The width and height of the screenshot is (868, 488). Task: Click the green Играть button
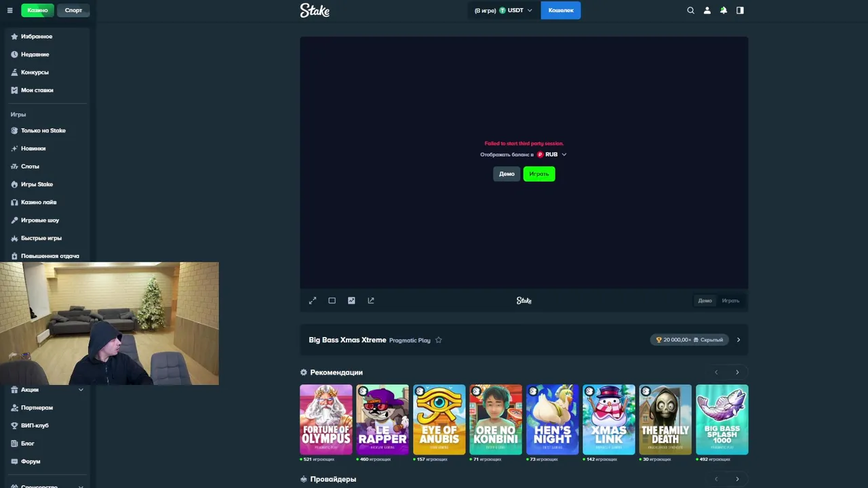539,174
